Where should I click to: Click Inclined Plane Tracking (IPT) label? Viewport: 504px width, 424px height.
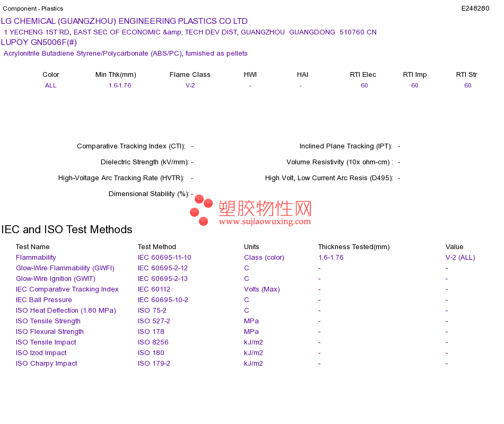tap(346, 146)
